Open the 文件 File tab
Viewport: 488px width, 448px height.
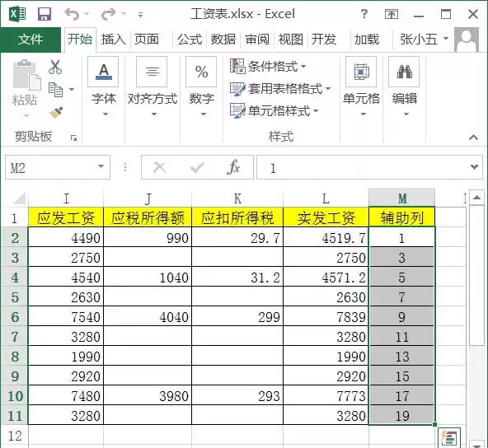[x=30, y=40]
